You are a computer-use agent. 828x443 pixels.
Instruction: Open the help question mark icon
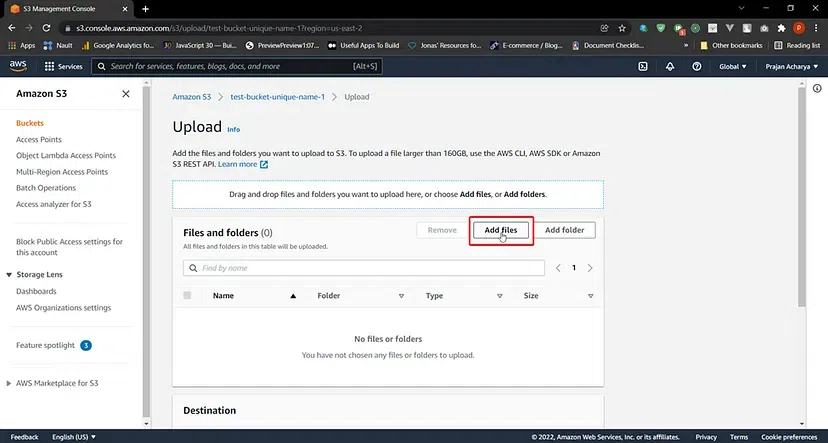point(697,67)
